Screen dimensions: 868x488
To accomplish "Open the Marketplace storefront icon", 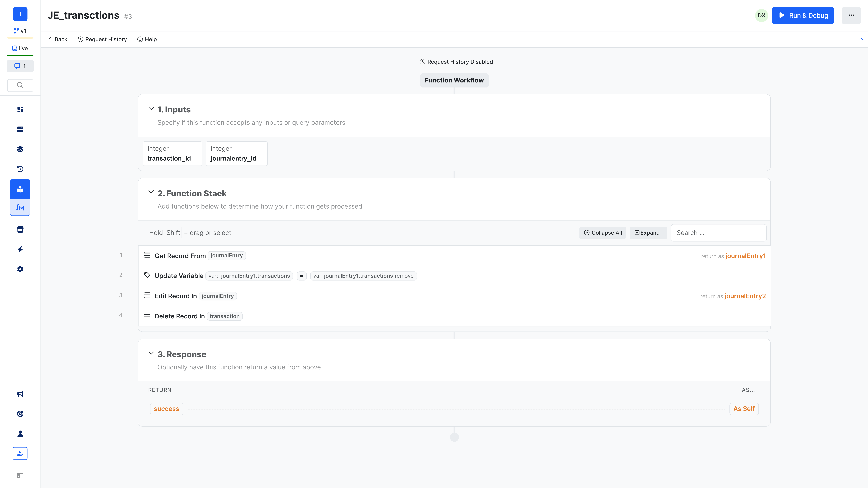I will (x=20, y=230).
